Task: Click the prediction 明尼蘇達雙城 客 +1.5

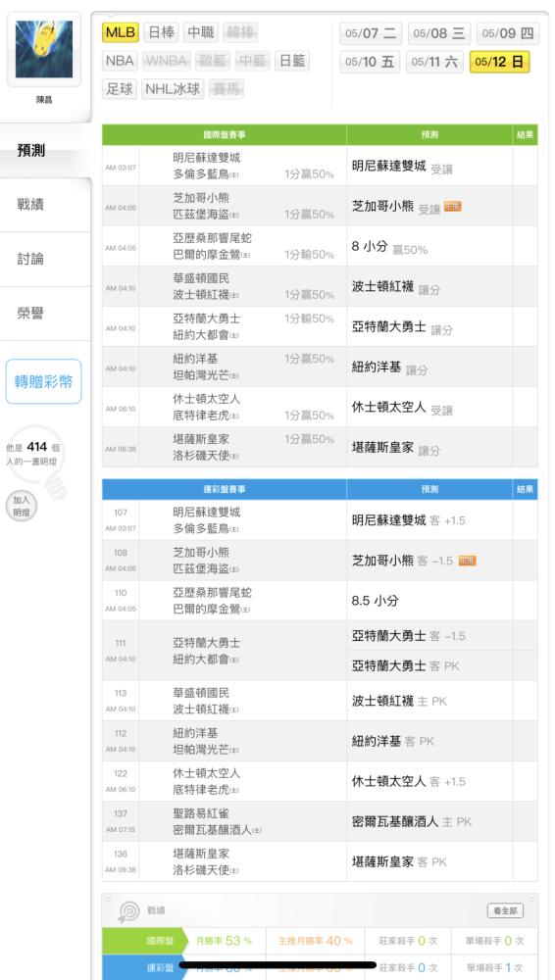Action: [408, 520]
